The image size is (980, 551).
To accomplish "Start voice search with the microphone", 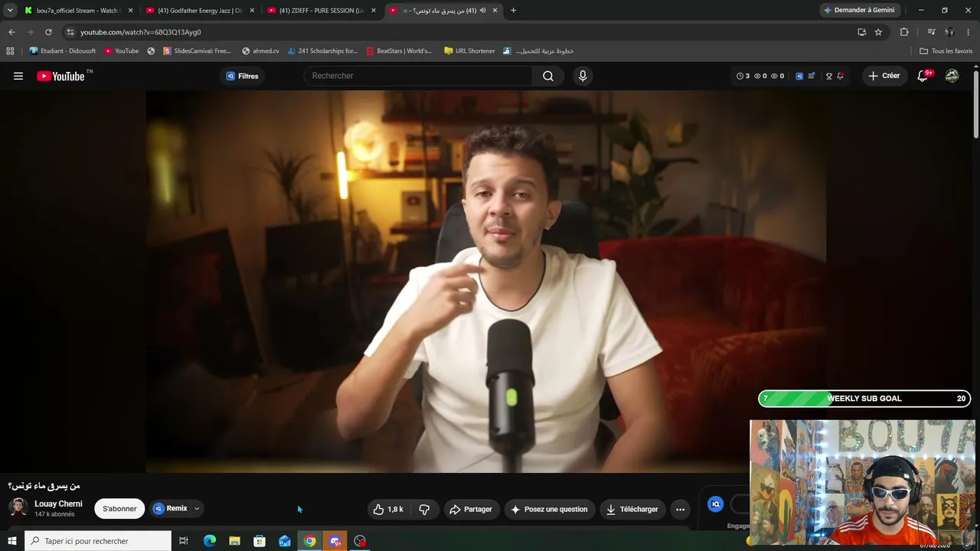I will 583,76.
